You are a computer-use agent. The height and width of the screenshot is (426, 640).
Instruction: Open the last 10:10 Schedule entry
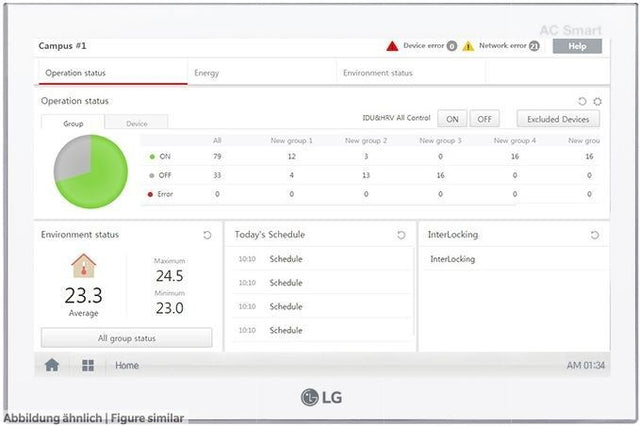click(322, 330)
